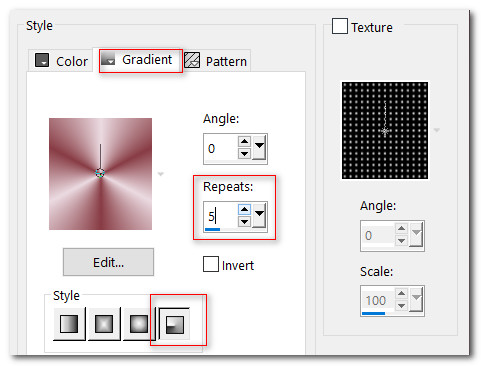This screenshot has width=481, height=366.
Task: Click the Gradient tab icon
Action: click(x=108, y=59)
